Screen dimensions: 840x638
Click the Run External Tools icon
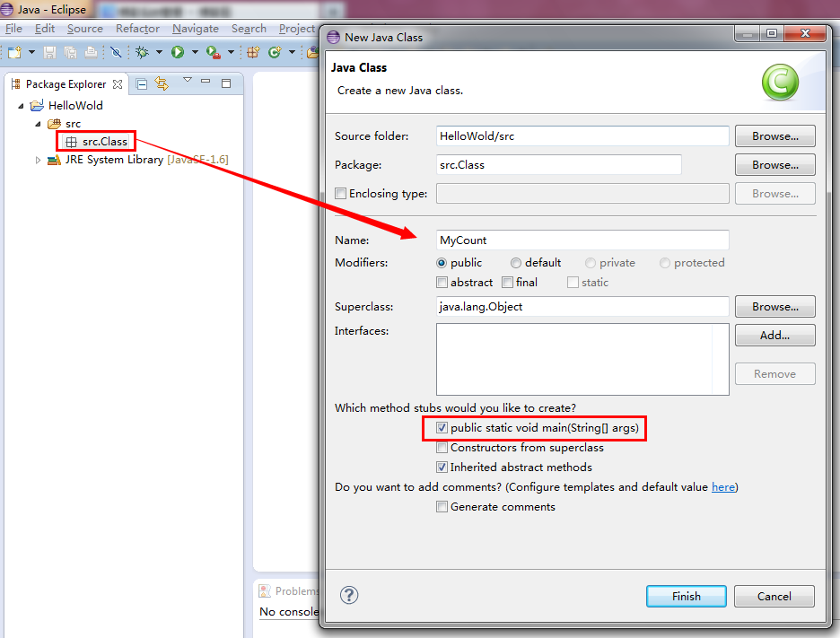(214, 52)
